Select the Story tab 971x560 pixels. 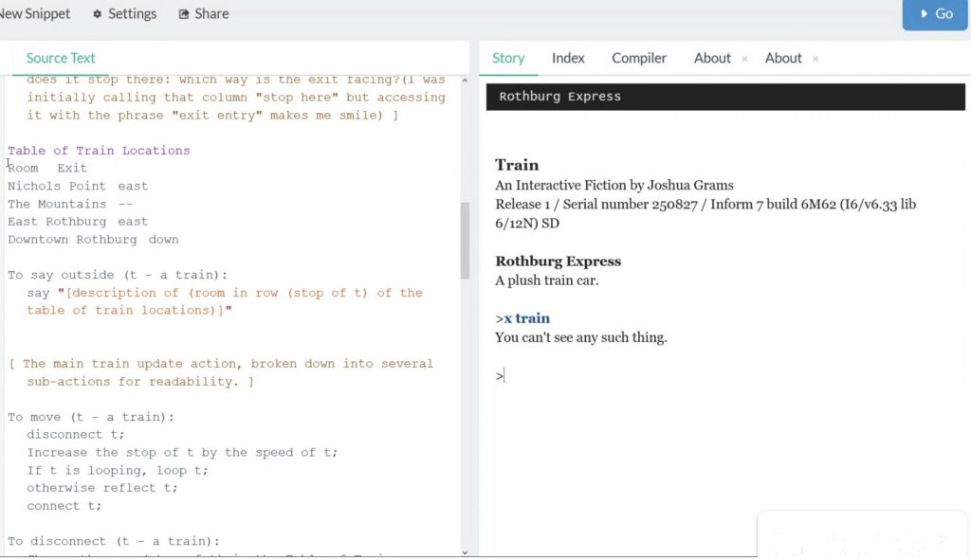coord(508,58)
